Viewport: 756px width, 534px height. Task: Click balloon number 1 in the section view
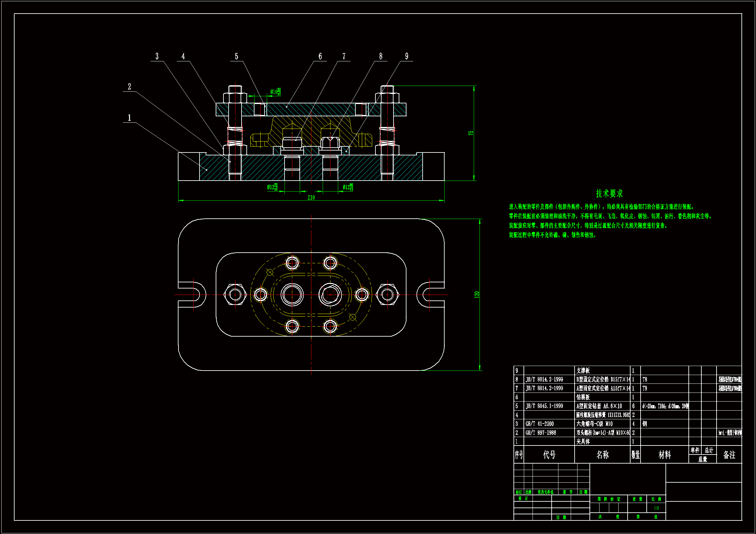129,118
